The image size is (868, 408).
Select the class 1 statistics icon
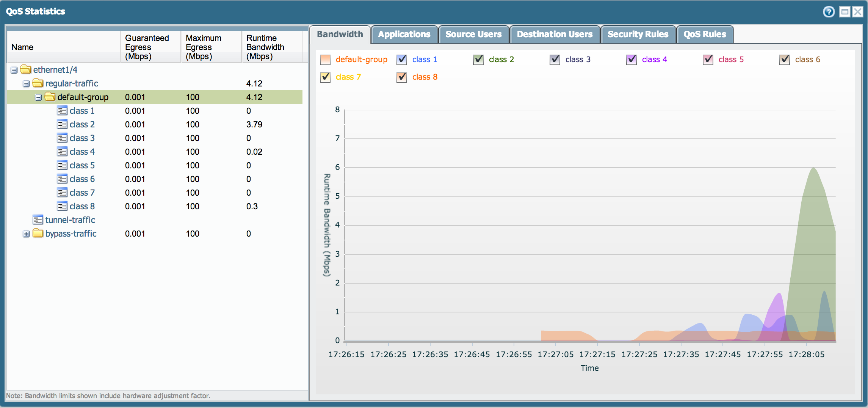[63, 110]
